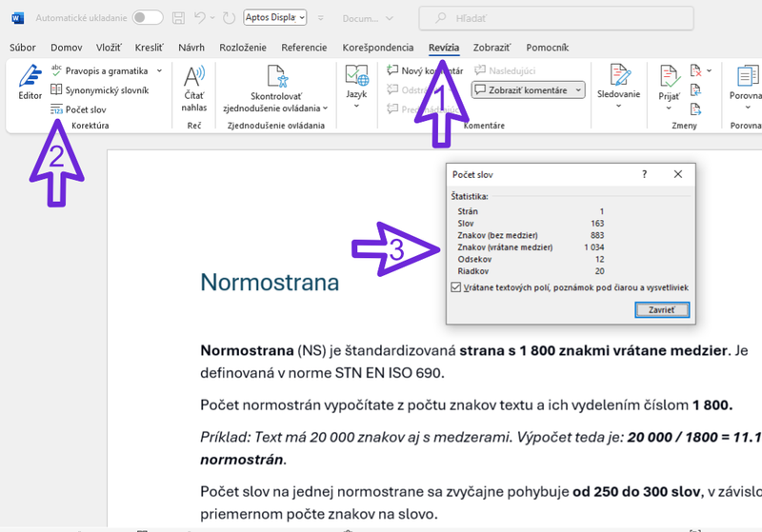Switch to the Rozloženie tab
The width and height of the screenshot is (762, 532).
pyautogui.click(x=243, y=48)
